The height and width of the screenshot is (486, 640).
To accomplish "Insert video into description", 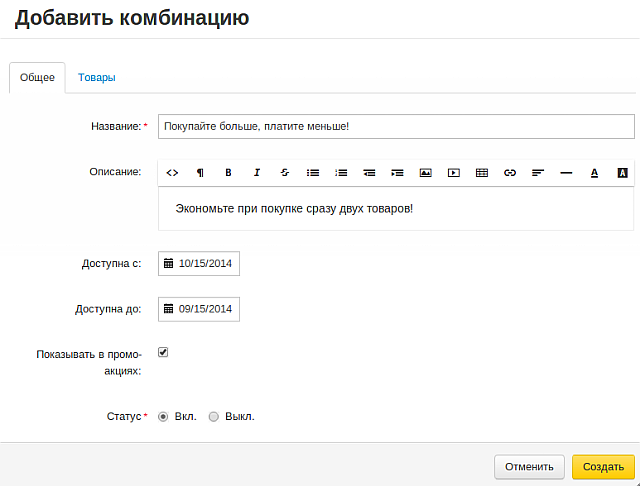I will point(454,173).
